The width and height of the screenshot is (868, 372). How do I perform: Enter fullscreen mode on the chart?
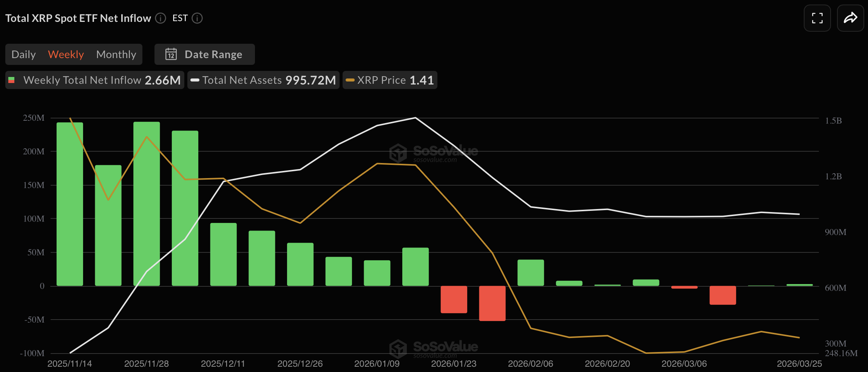click(817, 18)
